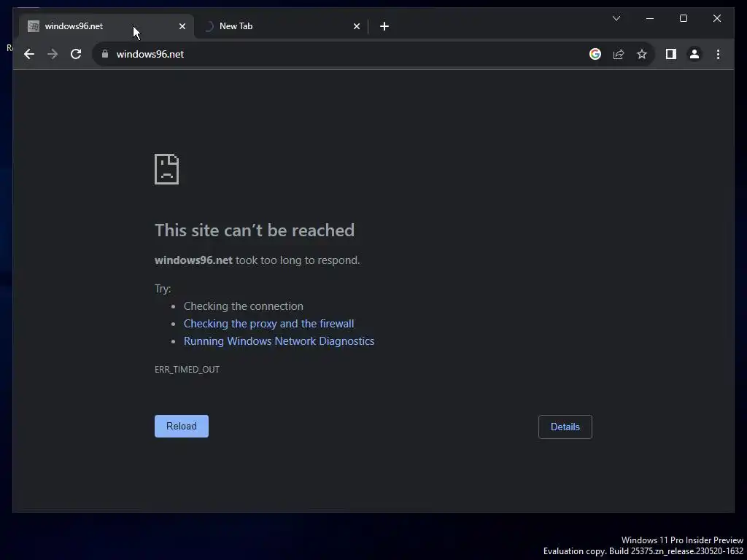Click the sad page error icon
Viewport: 747px width, 560px height.
pyautogui.click(x=167, y=169)
